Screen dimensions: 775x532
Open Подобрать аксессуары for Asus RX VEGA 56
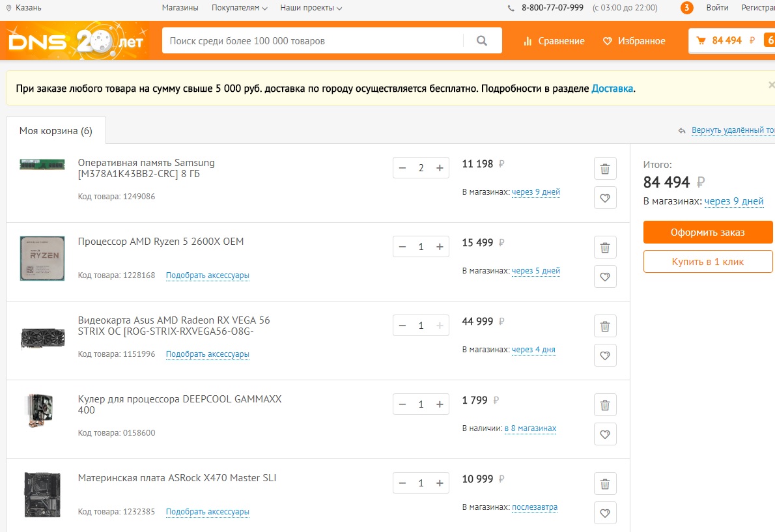[x=208, y=354]
